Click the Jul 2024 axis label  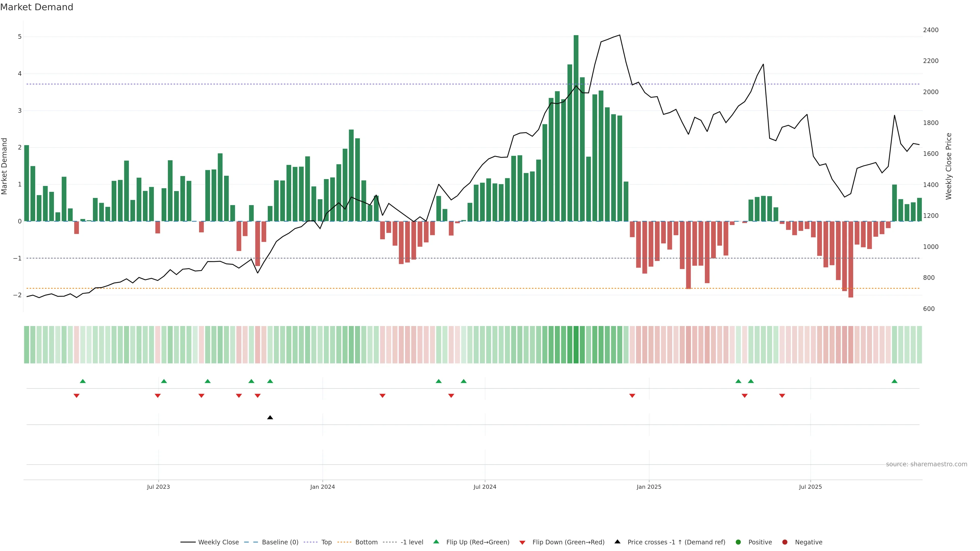[485, 487]
